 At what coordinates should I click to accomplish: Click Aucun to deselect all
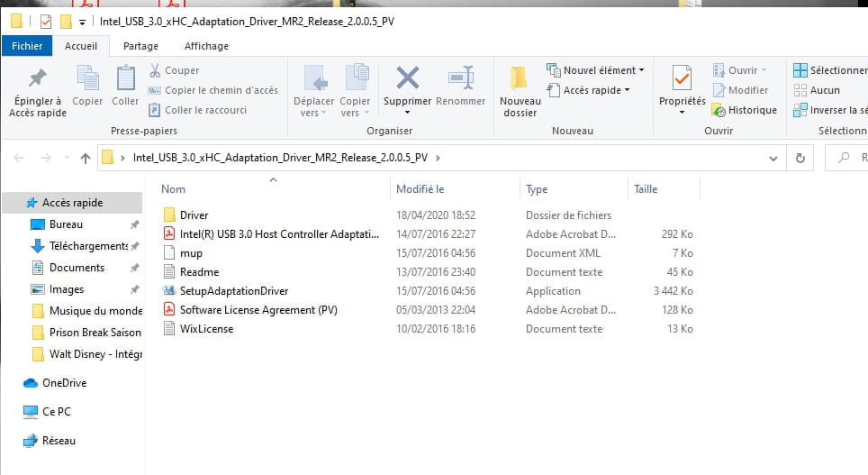(817, 90)
